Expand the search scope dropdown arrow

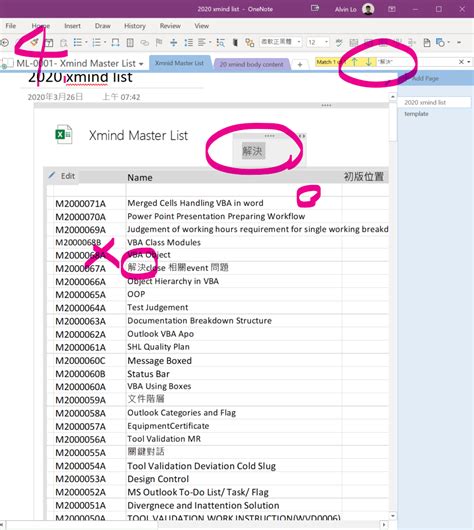click(x=469, y=62)
